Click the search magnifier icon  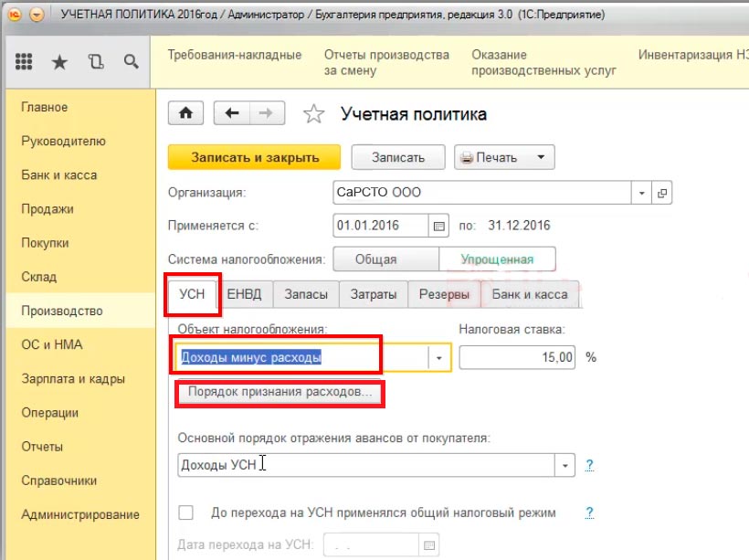(x=131, y=62)
